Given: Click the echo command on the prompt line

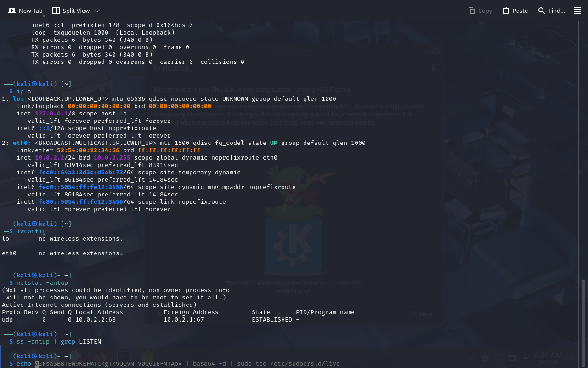Looking at the screenshot, I should (x=24, y=364).
